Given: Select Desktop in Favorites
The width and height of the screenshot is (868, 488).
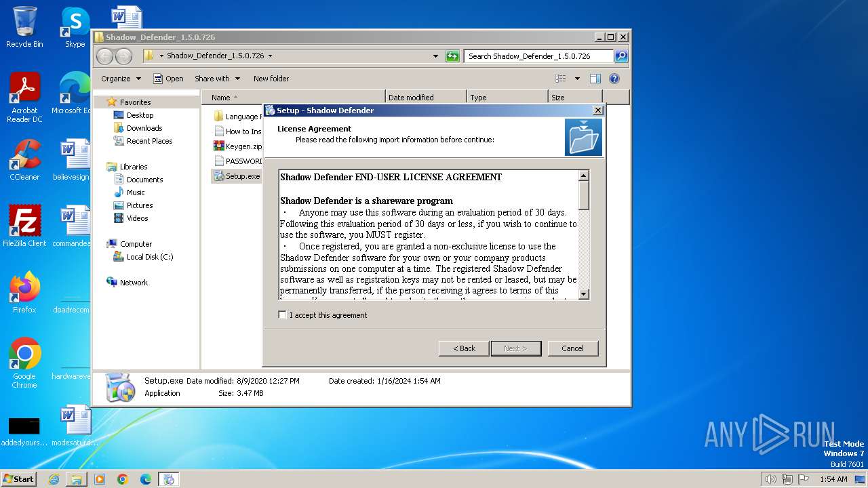Looking at the screenshot, I should point(140,115).
